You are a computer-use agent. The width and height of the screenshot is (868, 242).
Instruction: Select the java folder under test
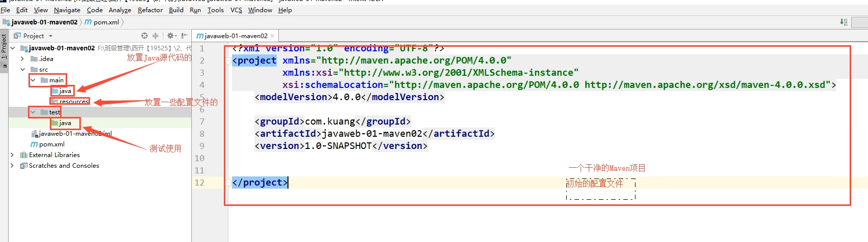(x=65, y=123)
